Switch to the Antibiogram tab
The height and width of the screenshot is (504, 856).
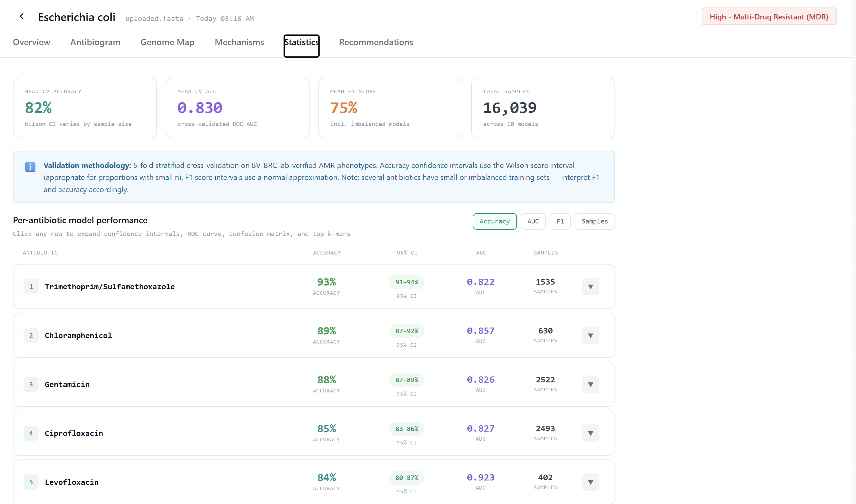tap(95, 42)
